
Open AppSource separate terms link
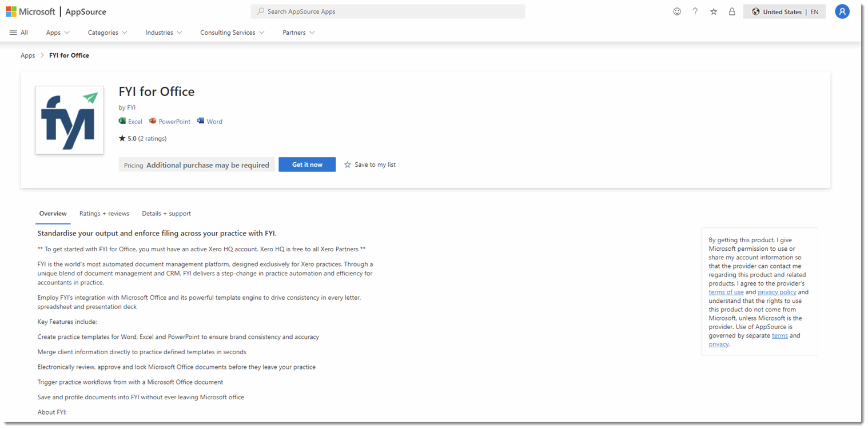780,335
